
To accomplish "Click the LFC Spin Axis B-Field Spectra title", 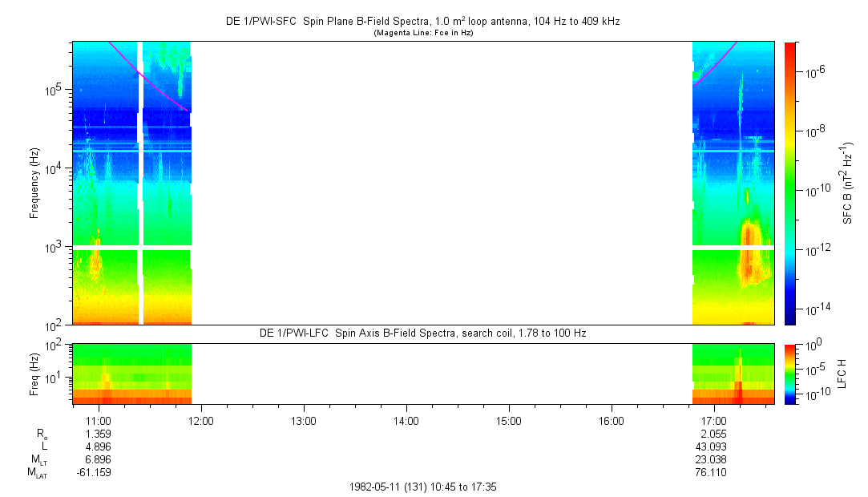I will [422, 333].
